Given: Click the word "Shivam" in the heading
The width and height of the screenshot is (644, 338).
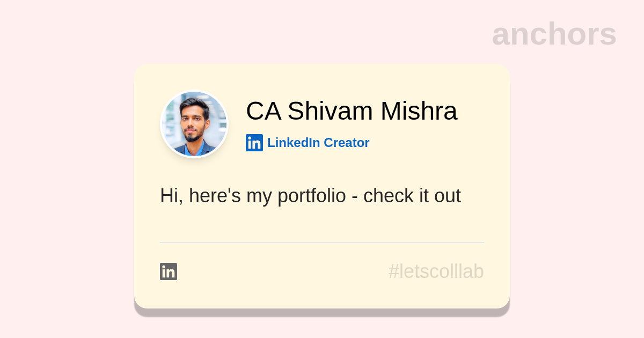Looking at the screenshot, I should pos(330,111).
